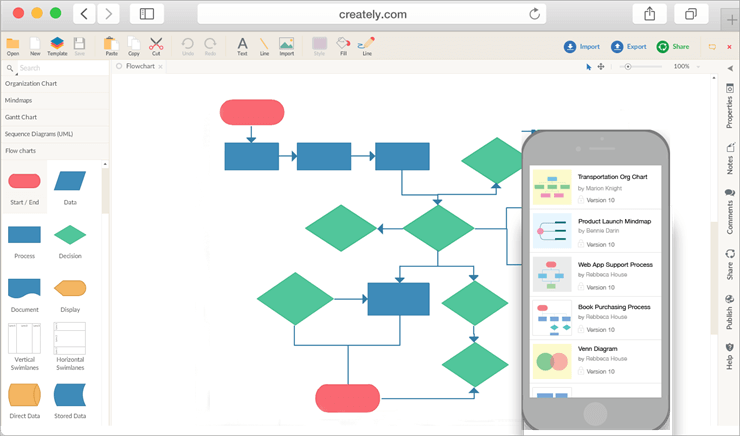Screen dimensions: 740x436
Task: Open the 100% zoom dropdown
Action: click(x=687, y=67)
